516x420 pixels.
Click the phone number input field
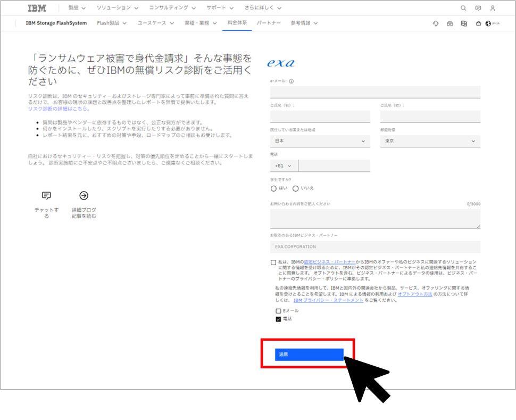coord(335,166)
